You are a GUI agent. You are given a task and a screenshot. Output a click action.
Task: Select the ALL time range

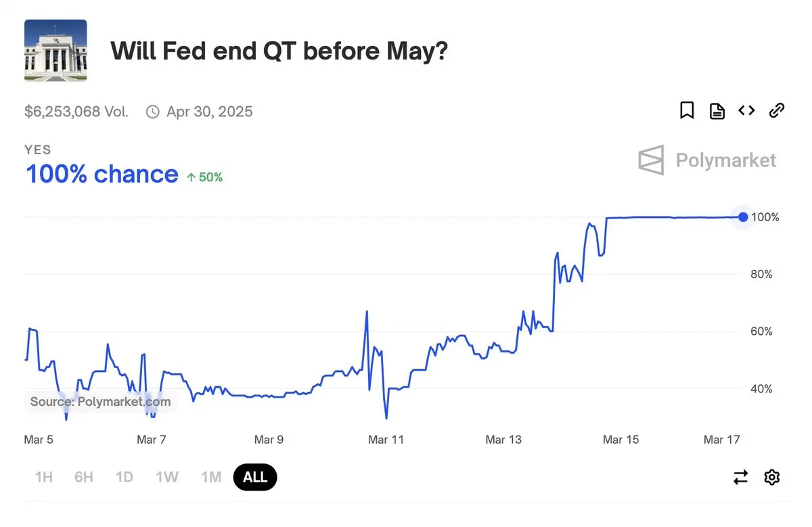pos(255,478)
